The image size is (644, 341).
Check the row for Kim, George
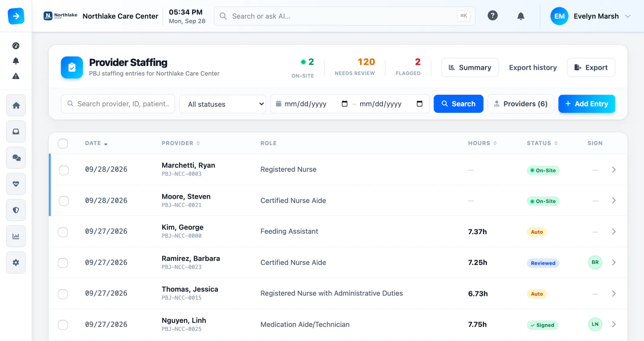click(x=63, y=232)
